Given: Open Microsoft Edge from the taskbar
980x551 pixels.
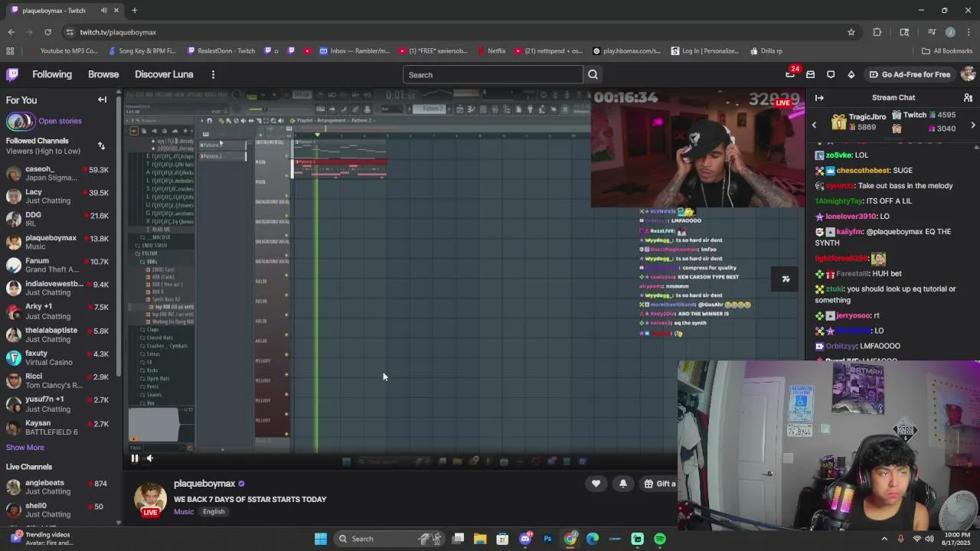Looking at the screenshot, I should click(x=593, y=539).
